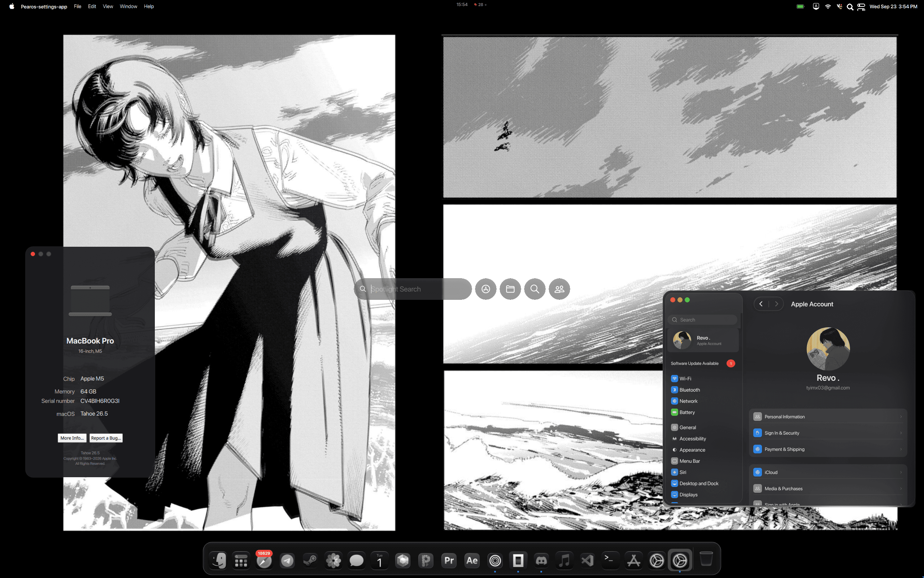The height and width of the screenshot is (578, 924).
Task: Expand the Sign In & Security row chevron
Action: click(901, 433)
